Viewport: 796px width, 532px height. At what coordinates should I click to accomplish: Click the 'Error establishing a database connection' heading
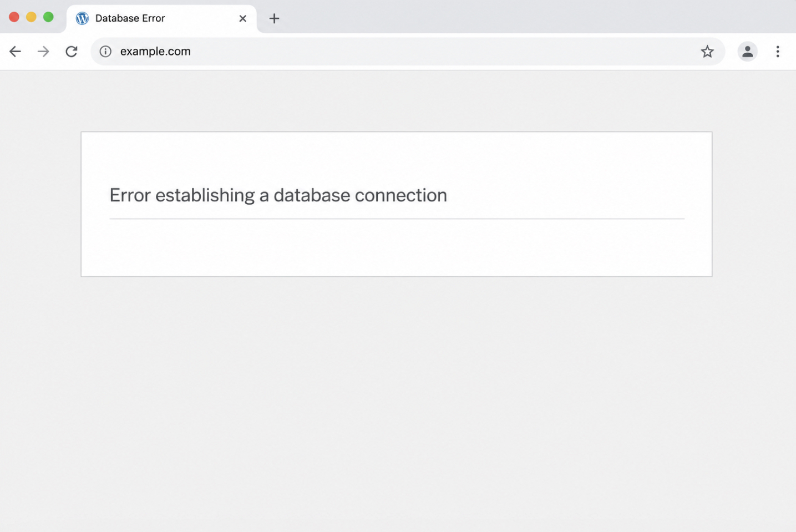point(278,195)
